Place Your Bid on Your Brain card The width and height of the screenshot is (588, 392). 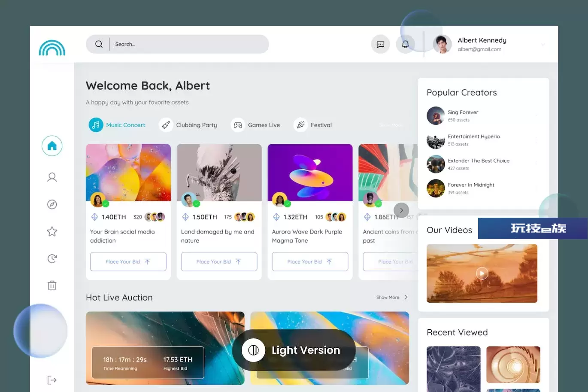click(128, 261)
